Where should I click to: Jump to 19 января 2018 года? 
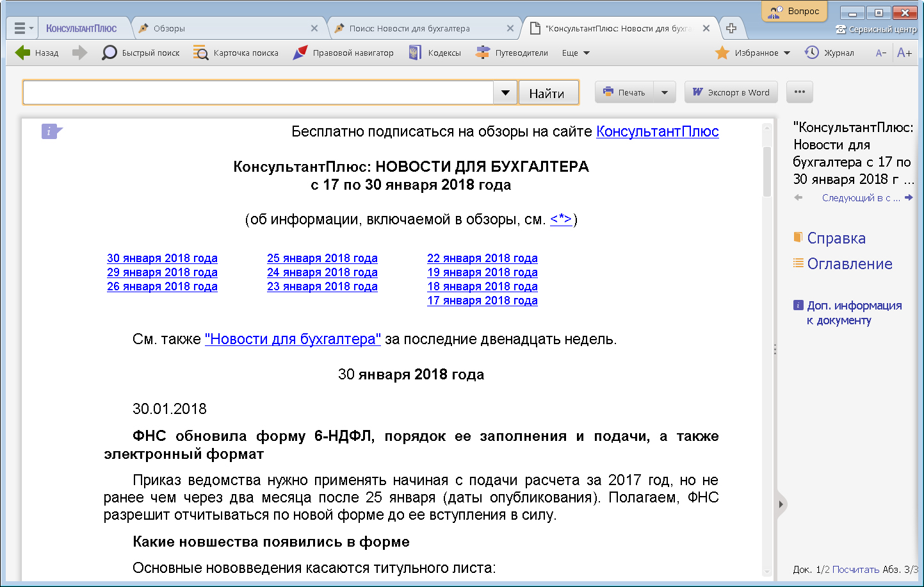(x=482, y=272)
